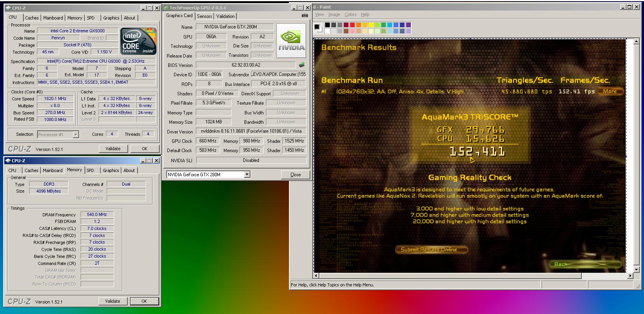Click the memory Type value DDR3

(x=49, y=184)
